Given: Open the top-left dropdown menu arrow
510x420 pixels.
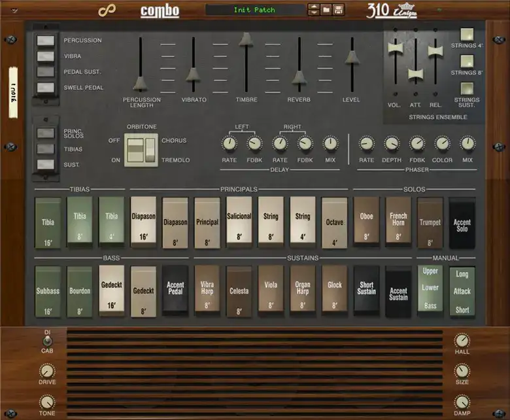Looking at the screenshot, I should click(x=14, y=10).
